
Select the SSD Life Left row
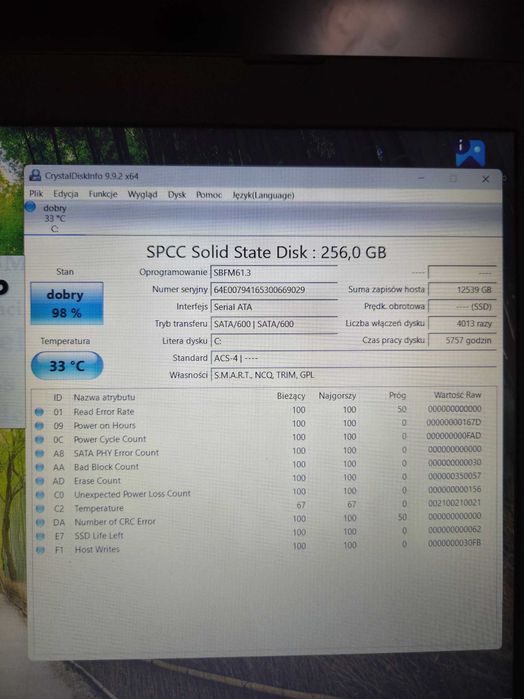(264, 534)
